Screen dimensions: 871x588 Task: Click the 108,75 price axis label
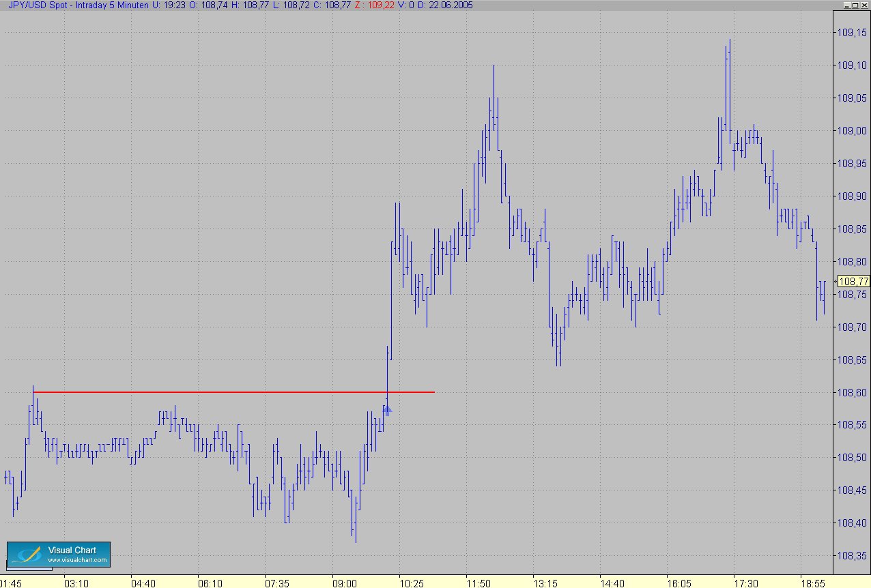coord(852,294)
